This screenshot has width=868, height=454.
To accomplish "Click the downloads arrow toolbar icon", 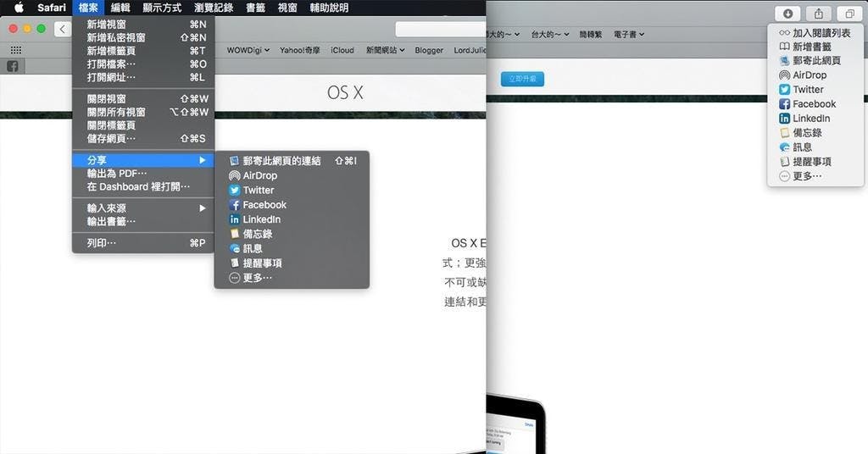I will [x=787, y=14].
